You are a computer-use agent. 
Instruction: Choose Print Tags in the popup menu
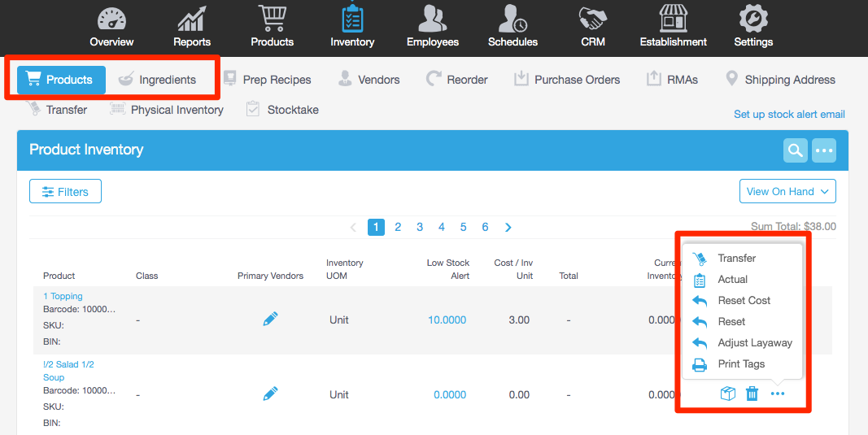coord(741,363)
